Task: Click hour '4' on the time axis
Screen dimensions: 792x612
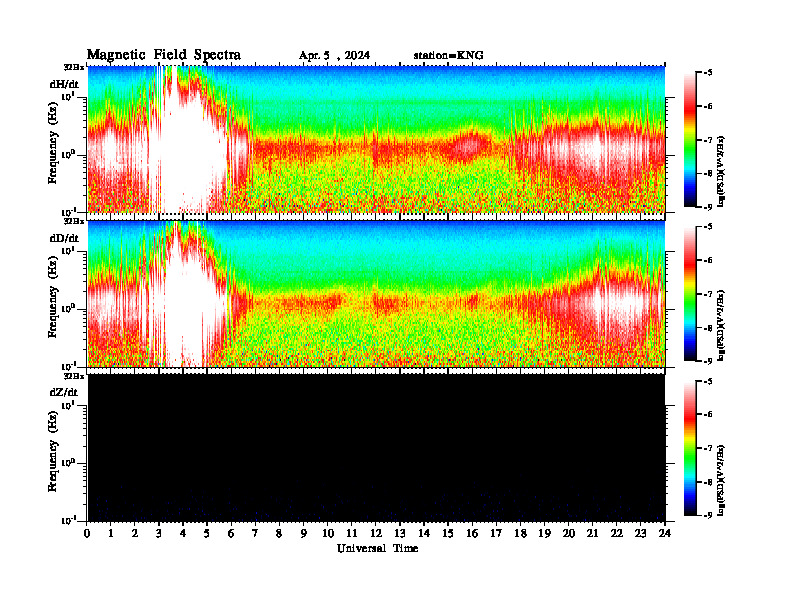Action: [183, 533]
